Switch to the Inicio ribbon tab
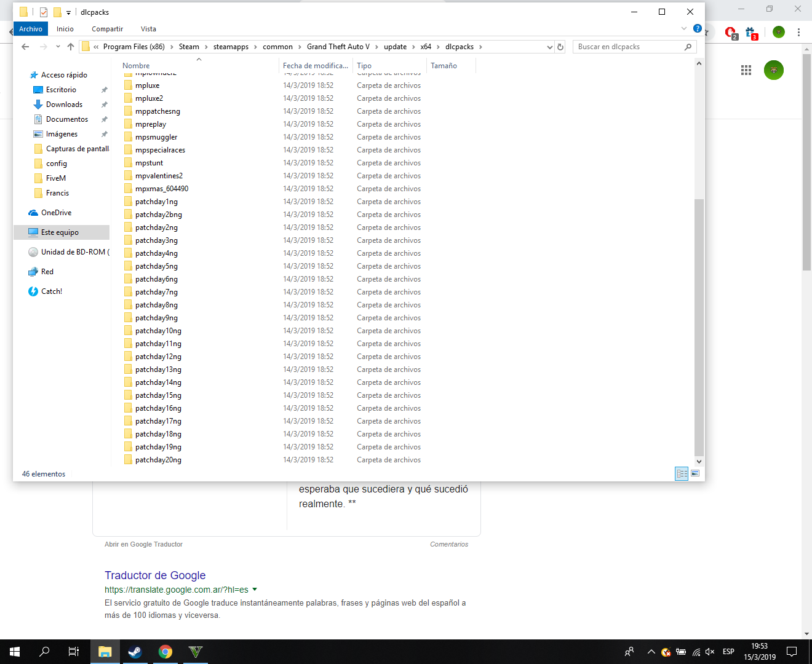This screenshot has width=812, height=664. pos(65,29)
